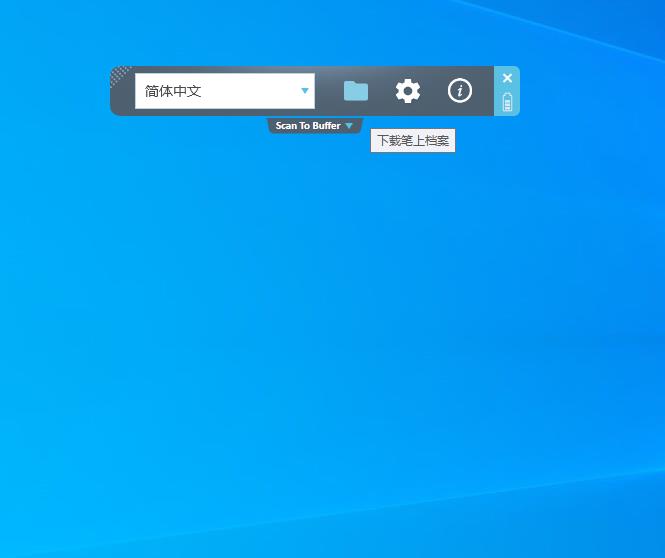Click the dotted grip handle on toolbar
Image resolution: width=665 pixels, height=558 pixels.
tap(120, 75)
